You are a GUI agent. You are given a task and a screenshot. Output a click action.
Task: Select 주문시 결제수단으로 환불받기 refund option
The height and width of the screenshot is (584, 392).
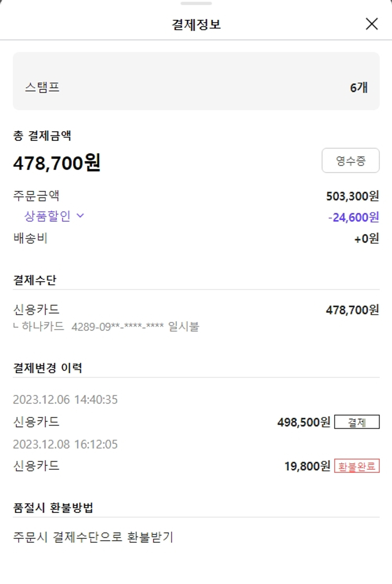point(93,537)
